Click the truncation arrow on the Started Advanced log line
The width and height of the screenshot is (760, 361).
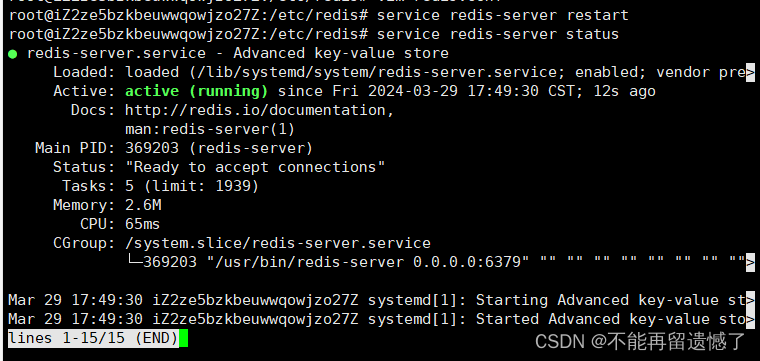coord(750,319)
